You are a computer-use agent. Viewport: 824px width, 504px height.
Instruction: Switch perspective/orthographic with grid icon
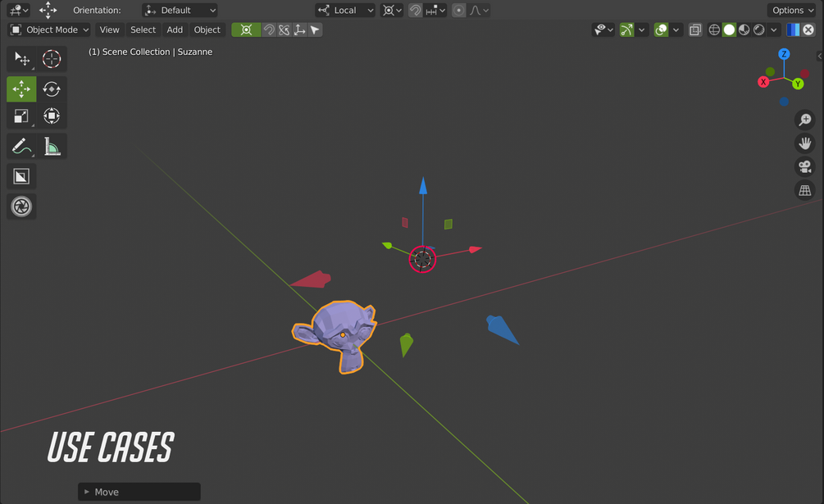pos(804,190)
